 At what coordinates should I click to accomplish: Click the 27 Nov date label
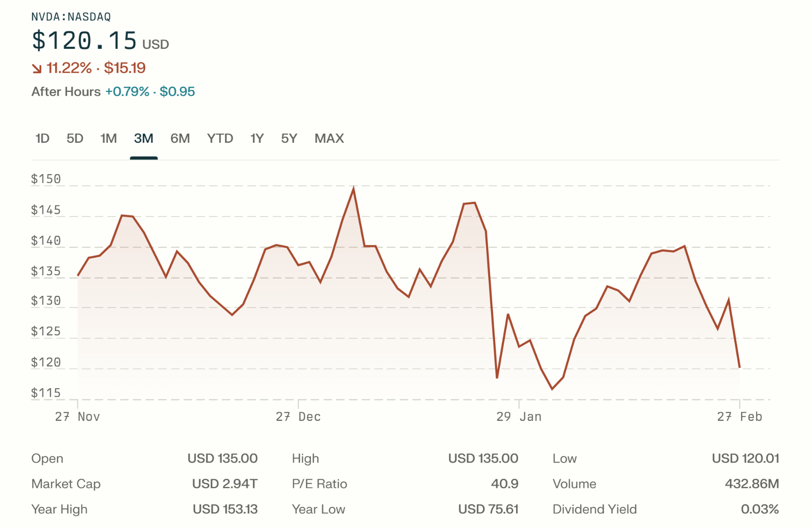click(77, 417)
